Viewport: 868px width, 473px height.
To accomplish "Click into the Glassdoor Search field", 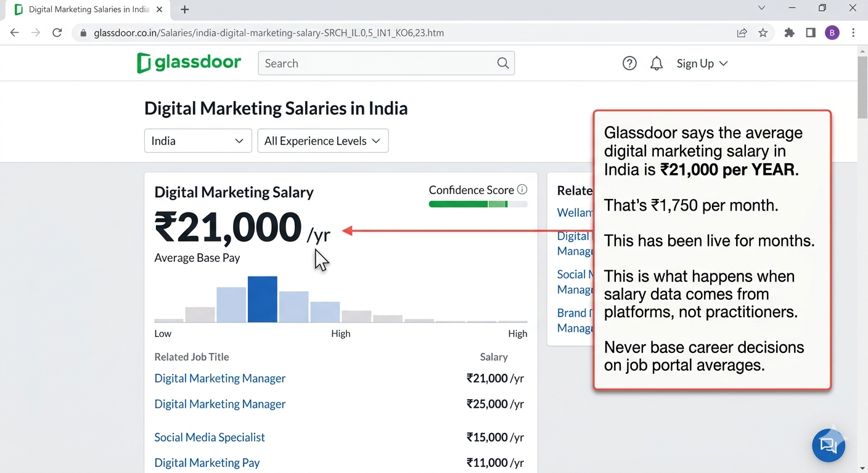I will (386, 63).
